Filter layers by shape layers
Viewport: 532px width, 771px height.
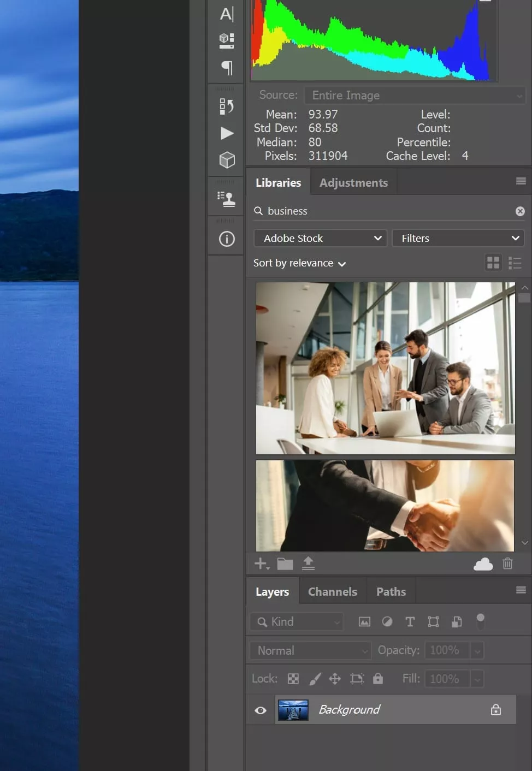point(434,621)
